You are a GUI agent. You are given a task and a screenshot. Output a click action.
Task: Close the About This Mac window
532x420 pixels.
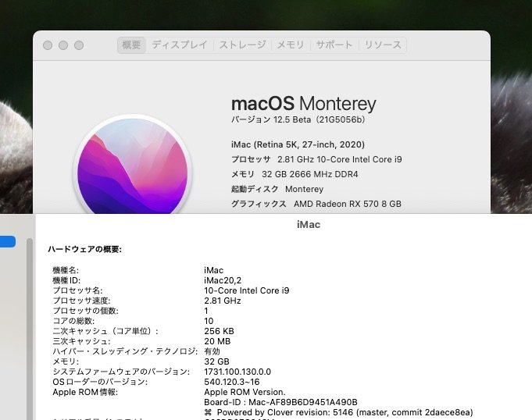48,45
